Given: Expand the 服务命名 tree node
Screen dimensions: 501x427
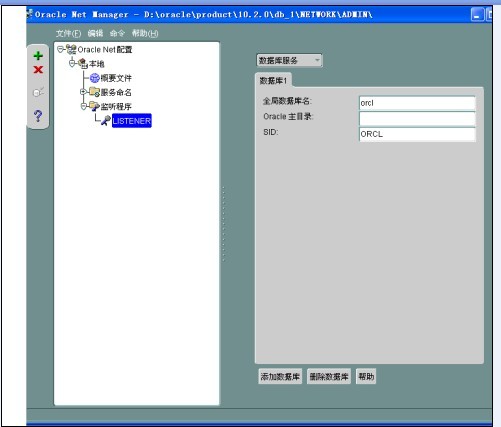Looking at the screenshot, I should click(x=83, y=91).
